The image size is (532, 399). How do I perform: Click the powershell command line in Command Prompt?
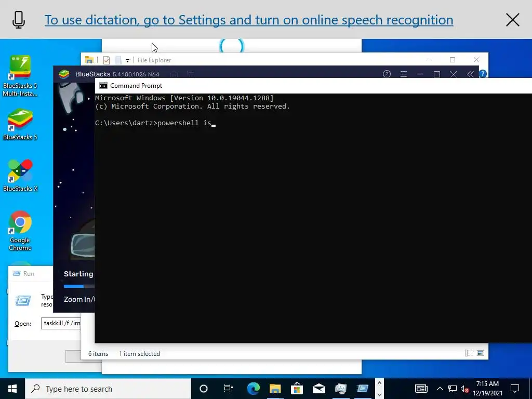(155, 123)
